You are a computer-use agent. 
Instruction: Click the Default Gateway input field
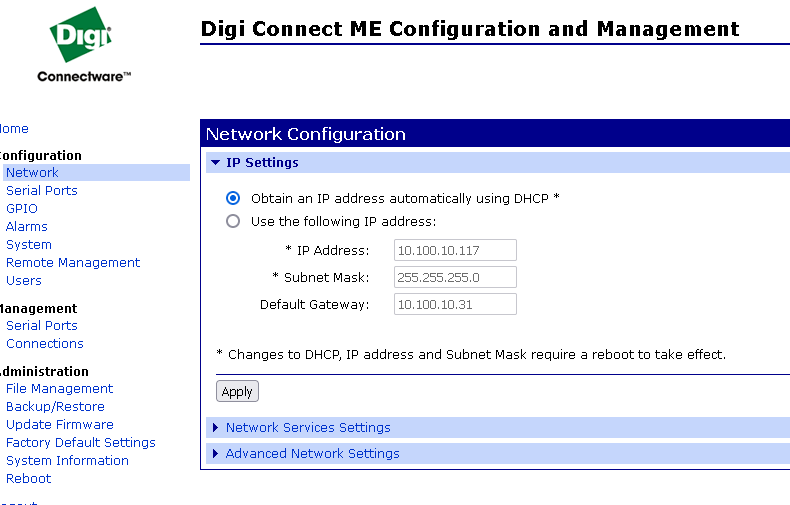tap(455, 304)
